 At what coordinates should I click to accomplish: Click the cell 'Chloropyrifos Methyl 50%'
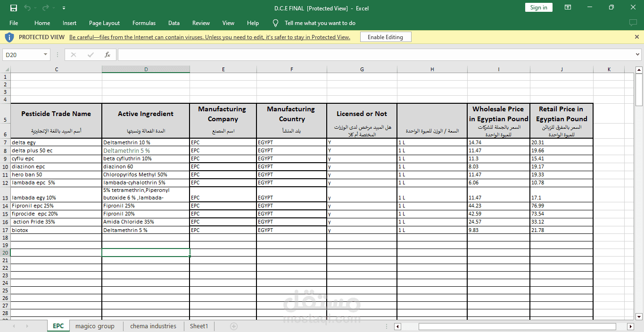(x=146, y=174)
